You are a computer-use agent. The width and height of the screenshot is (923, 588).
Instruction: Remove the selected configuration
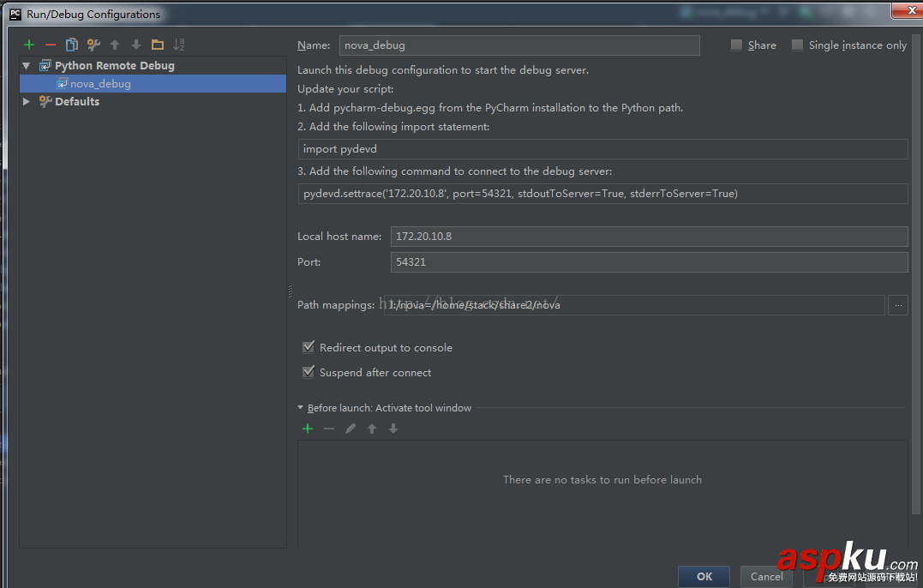(x=51, y=44)
